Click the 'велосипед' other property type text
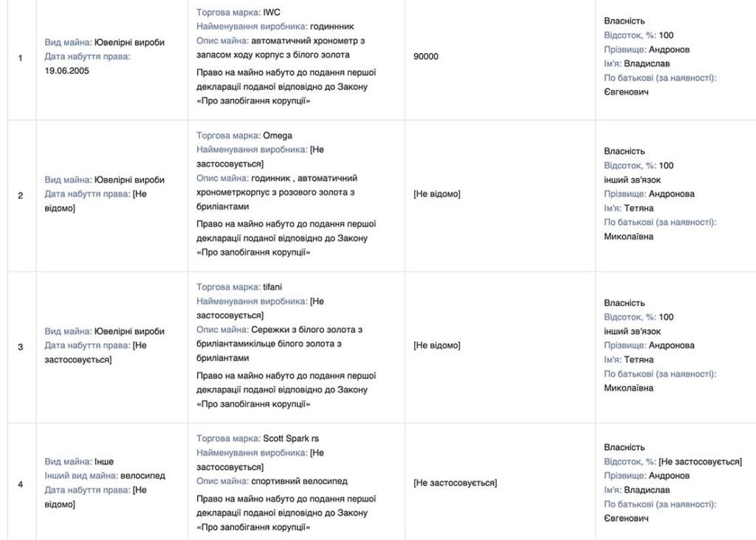Image resolution: width=756 pixels, height=540 pixels. [142, 476]
